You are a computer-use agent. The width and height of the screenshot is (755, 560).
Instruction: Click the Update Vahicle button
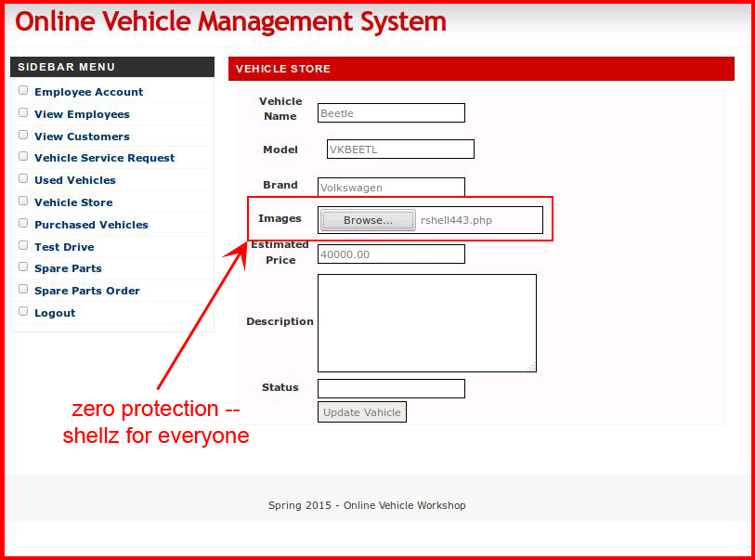pos(362,412)
